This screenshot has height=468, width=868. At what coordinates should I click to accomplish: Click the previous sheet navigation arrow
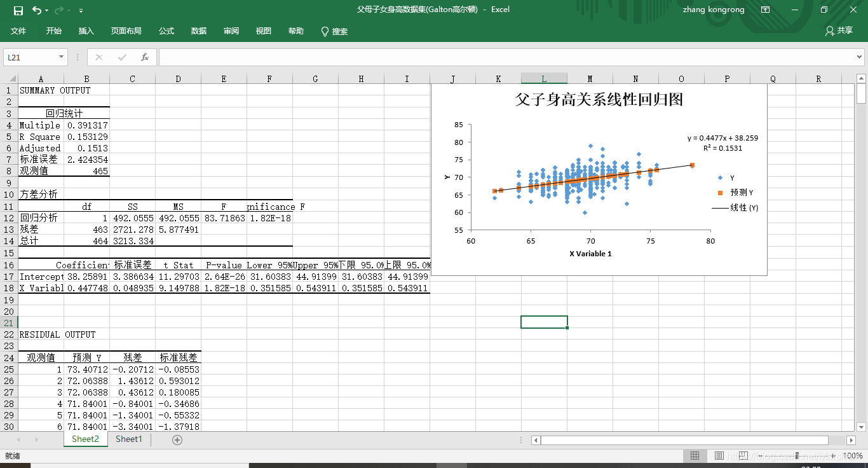(x=18, y=440)
